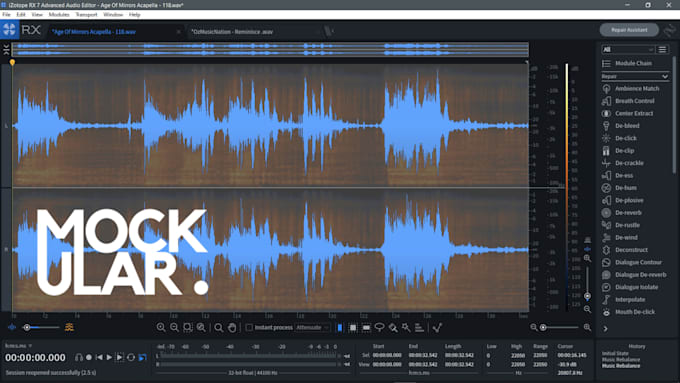680x383 pixels.
Task: Select the magic wand selection tool
Action: pos(406,327)
